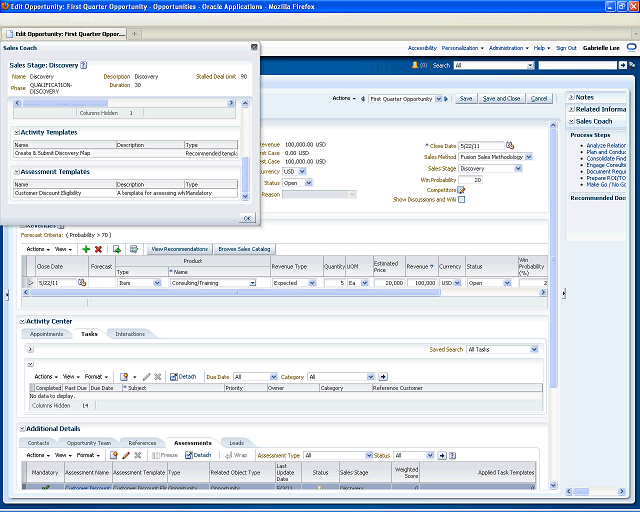Click the top search text field
Image resolution: width=640 pixels, height=512 pixels.
click(578, 65)
